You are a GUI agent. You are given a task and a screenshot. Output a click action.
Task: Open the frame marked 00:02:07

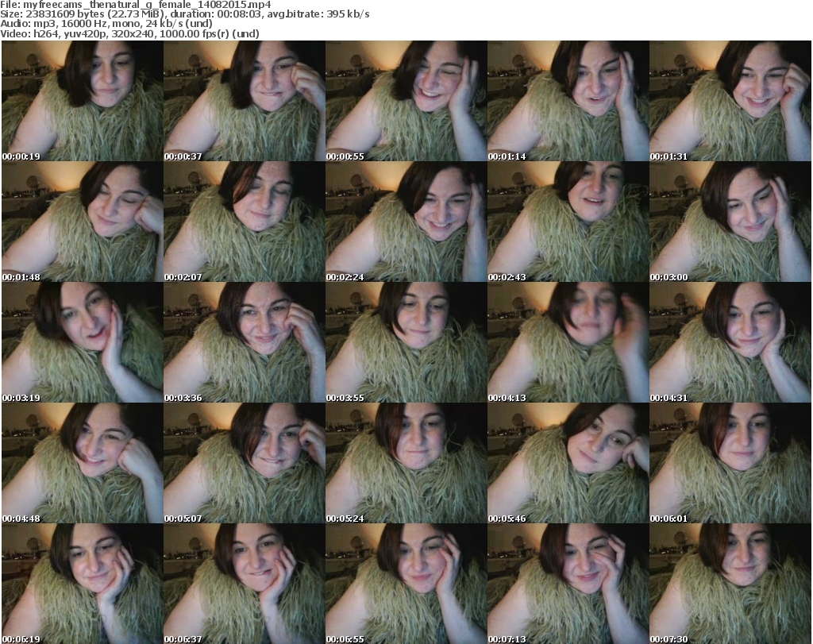click(245, 222)
